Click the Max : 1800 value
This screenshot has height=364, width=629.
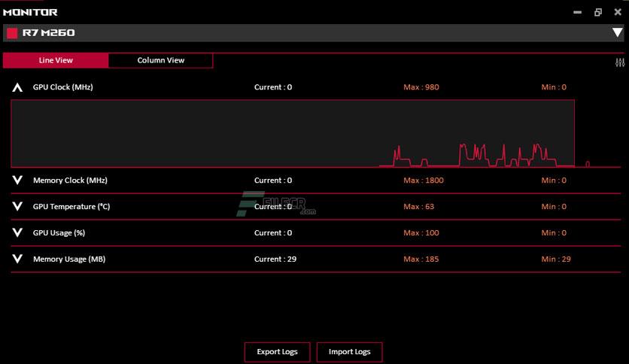[424, 180]
